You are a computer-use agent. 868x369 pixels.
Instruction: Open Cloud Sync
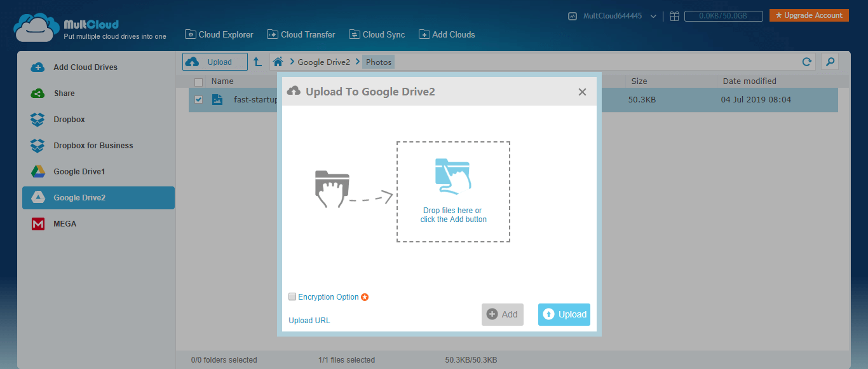[377, 35]
